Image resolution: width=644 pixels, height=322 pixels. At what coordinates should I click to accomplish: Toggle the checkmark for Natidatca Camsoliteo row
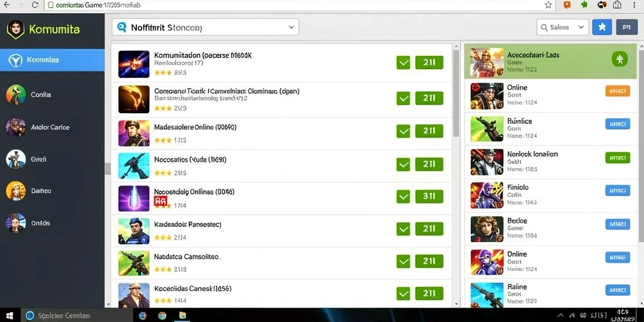(403, 261)
